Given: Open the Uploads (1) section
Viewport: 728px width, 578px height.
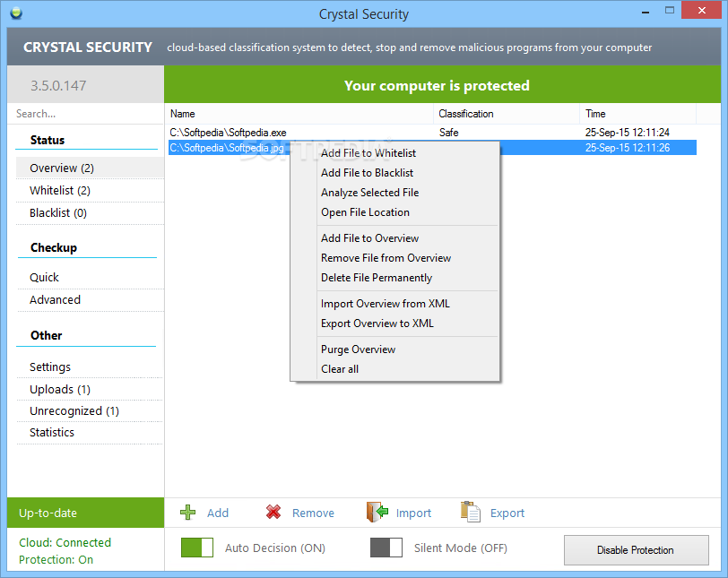Looking at the screenshot, I should click(90, 389).
